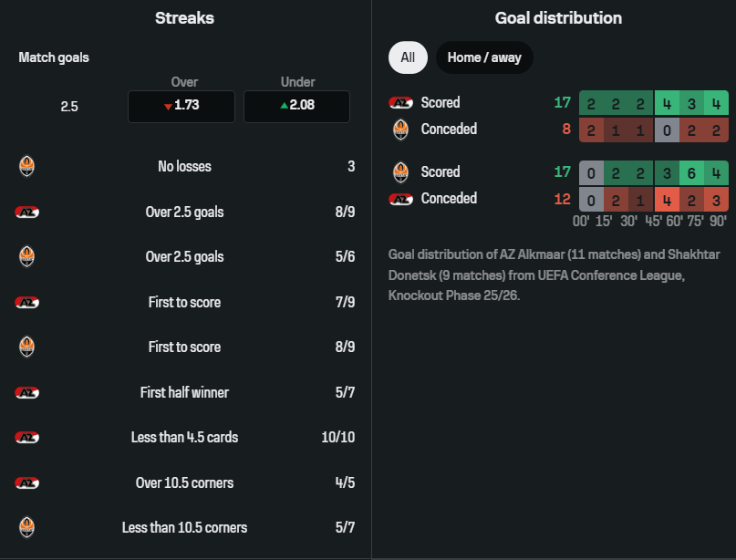The image size is (736, 560).
Task: Click AZ logo next to Scored row
Action: point(399,103)
